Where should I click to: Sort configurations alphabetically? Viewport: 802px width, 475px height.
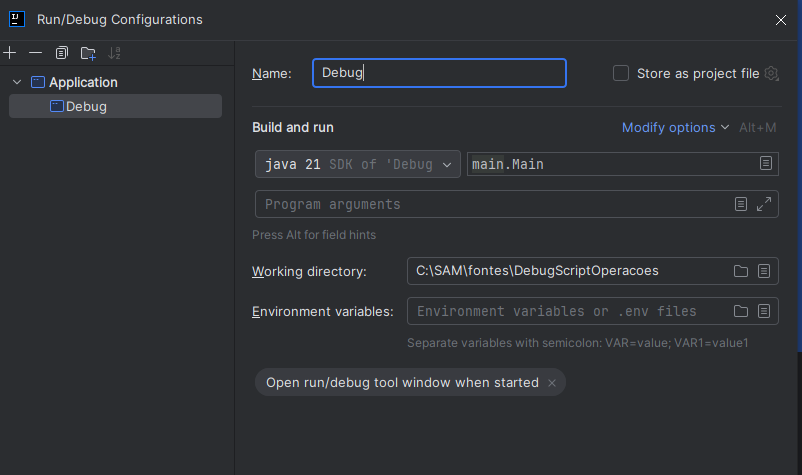115,53
